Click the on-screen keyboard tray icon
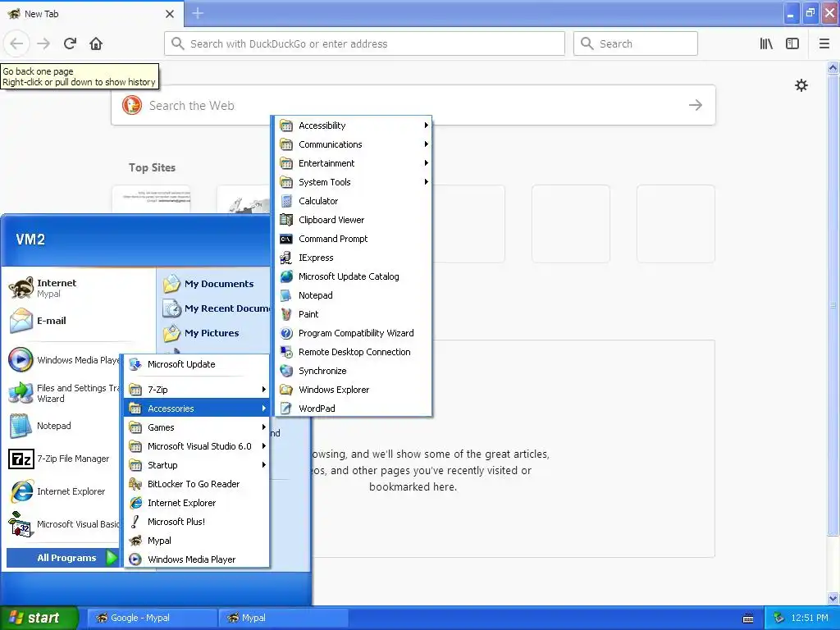Image resolution: width=840 pixels, height=630 pixels. [x=748, y=619]
